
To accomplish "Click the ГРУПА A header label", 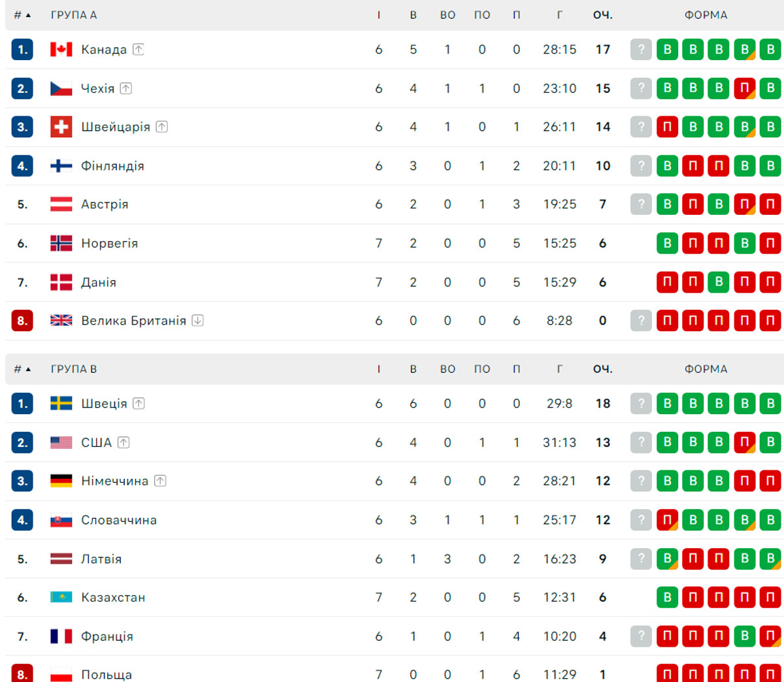I will (x=74, y=15).
